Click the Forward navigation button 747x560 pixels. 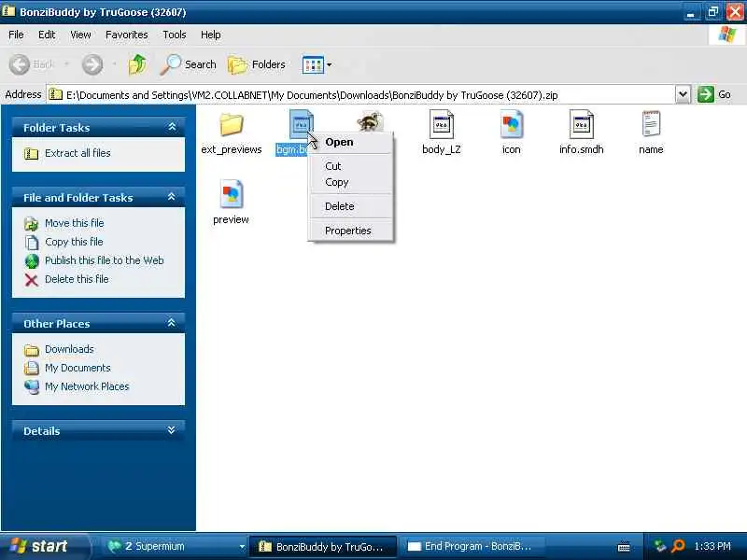[x=92, y=64]
